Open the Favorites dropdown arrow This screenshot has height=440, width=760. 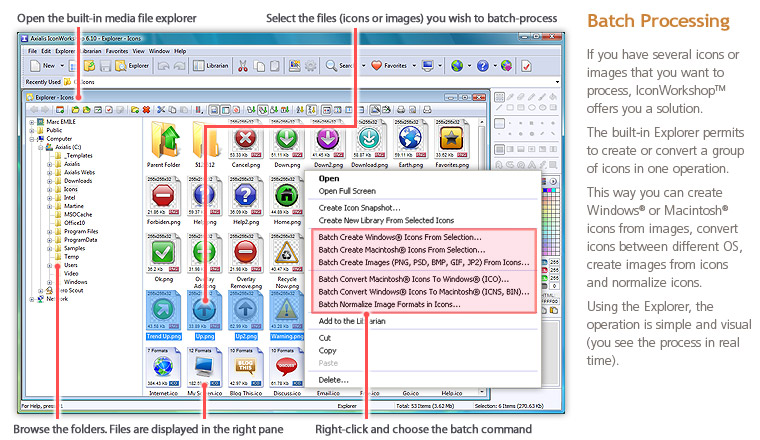pos(414,66)
